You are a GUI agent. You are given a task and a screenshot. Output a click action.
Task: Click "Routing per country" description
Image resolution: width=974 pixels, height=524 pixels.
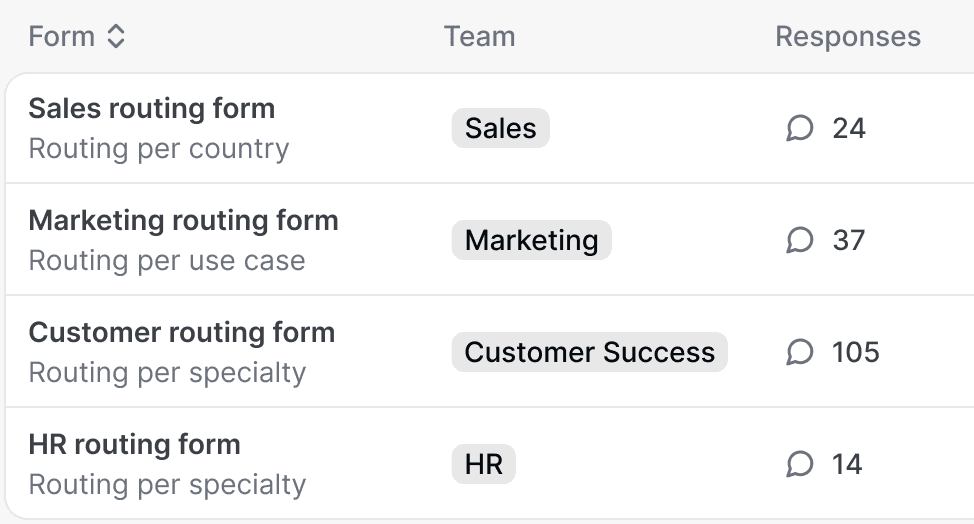158,149
